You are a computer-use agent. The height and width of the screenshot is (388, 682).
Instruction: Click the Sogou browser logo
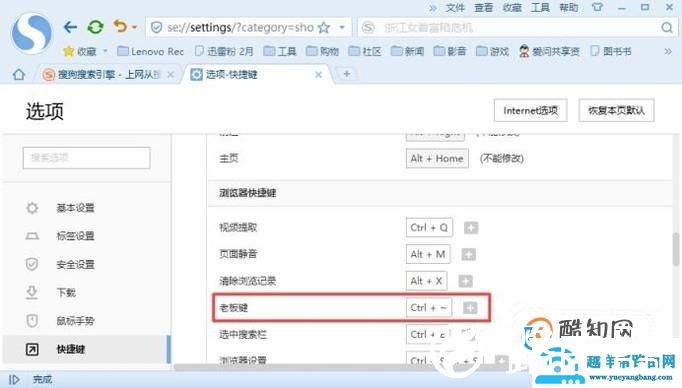coord(31,33)
